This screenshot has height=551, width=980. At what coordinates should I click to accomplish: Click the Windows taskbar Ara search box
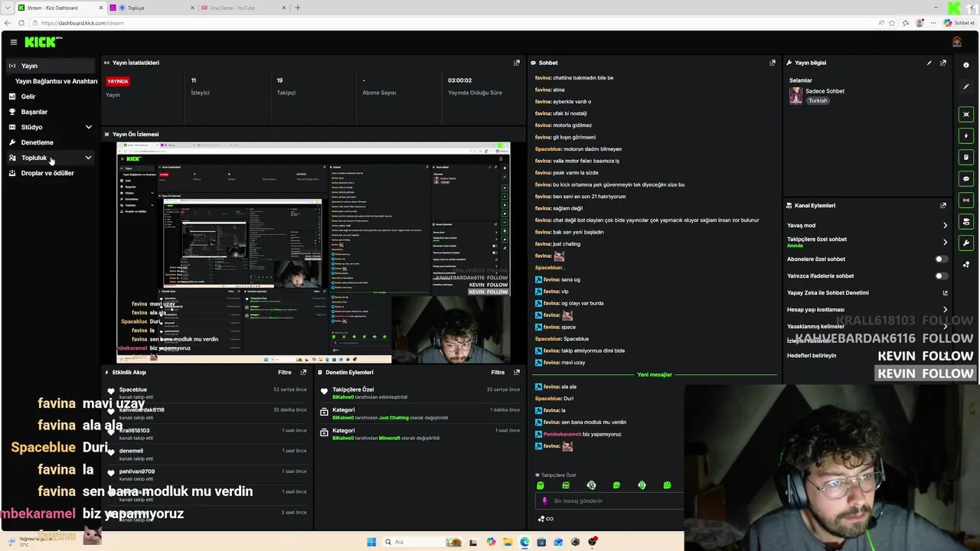(x=423, y=542)
